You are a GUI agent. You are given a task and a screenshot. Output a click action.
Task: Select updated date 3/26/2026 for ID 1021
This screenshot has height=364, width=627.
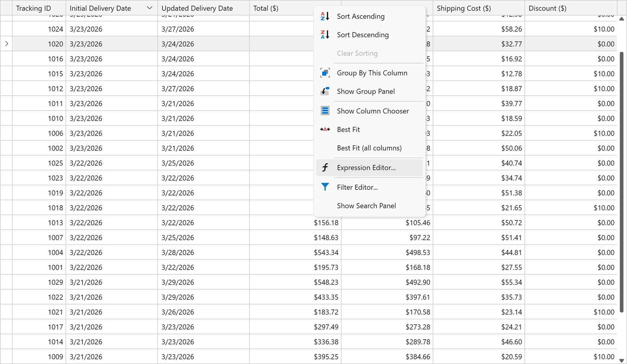[x=203, y=312]
